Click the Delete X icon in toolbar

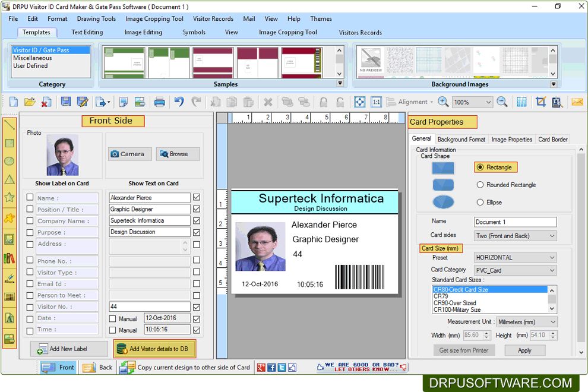pos(268,102)
